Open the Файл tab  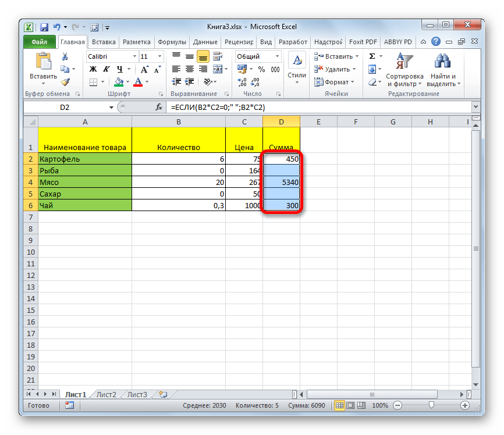(x=39, y=42)
